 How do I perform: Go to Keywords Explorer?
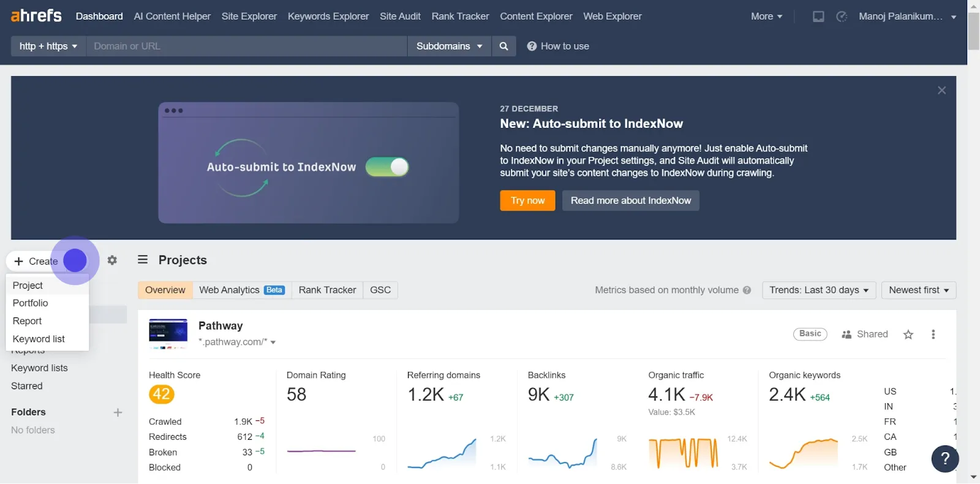point(328,17)
